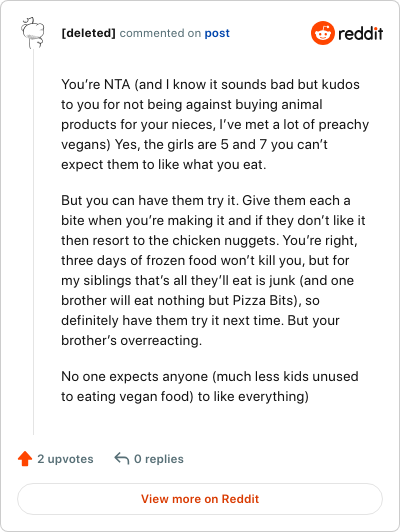Open the [deleted] username
The width and height of the screenshot is (400, 532).
(x=89, y=33)
